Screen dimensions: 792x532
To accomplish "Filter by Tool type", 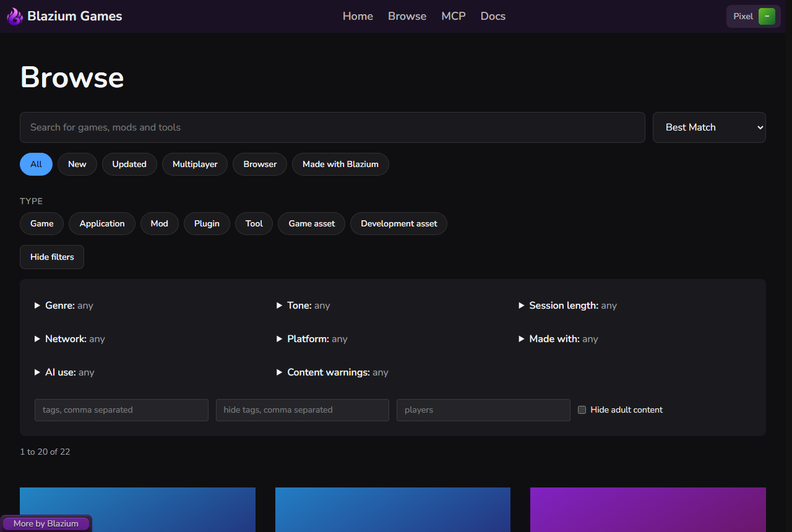I will point(254,223).
